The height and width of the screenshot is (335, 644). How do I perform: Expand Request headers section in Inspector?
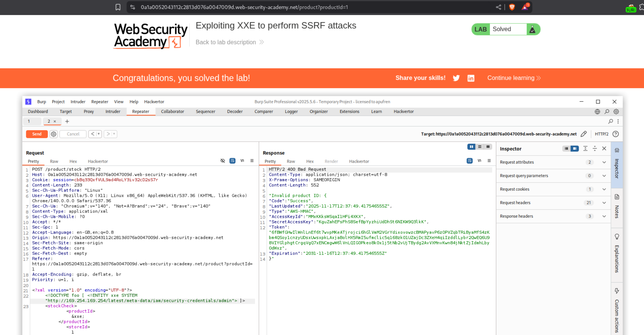click(604, 203)
